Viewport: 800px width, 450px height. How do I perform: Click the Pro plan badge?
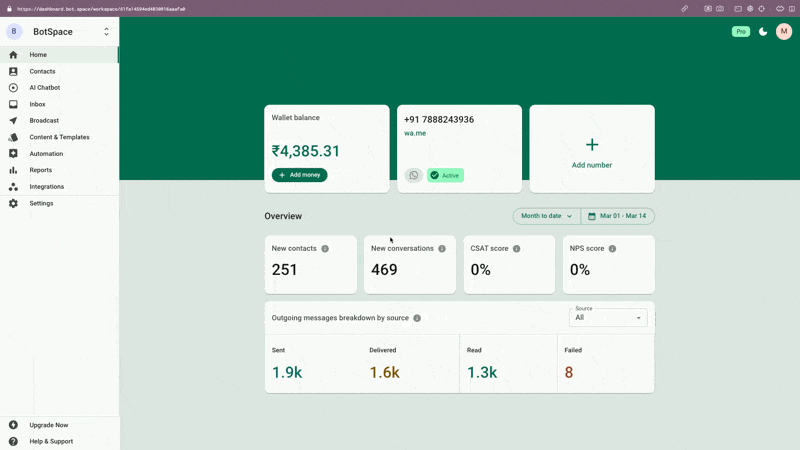[741, 32]
